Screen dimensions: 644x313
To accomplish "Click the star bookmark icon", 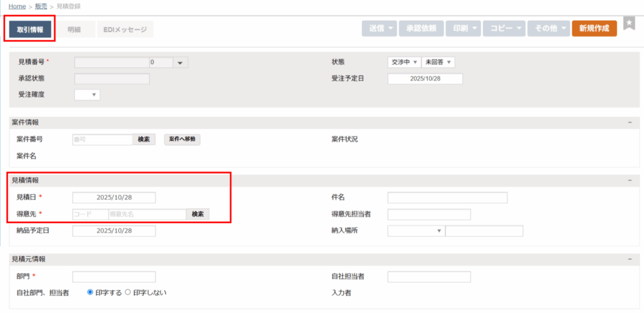I will click(629, 23).
